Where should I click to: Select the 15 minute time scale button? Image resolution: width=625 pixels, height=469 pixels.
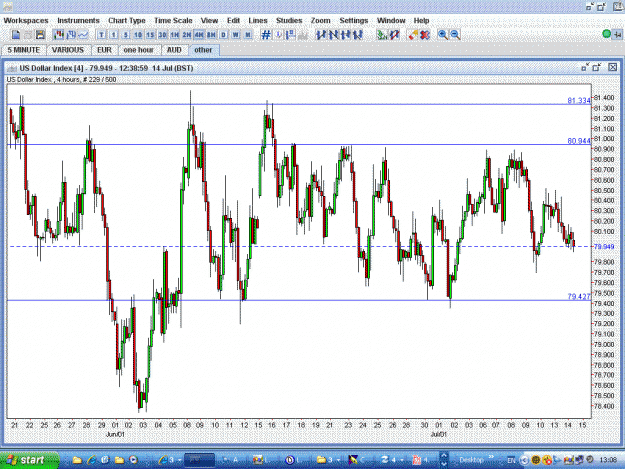[150, 35]
